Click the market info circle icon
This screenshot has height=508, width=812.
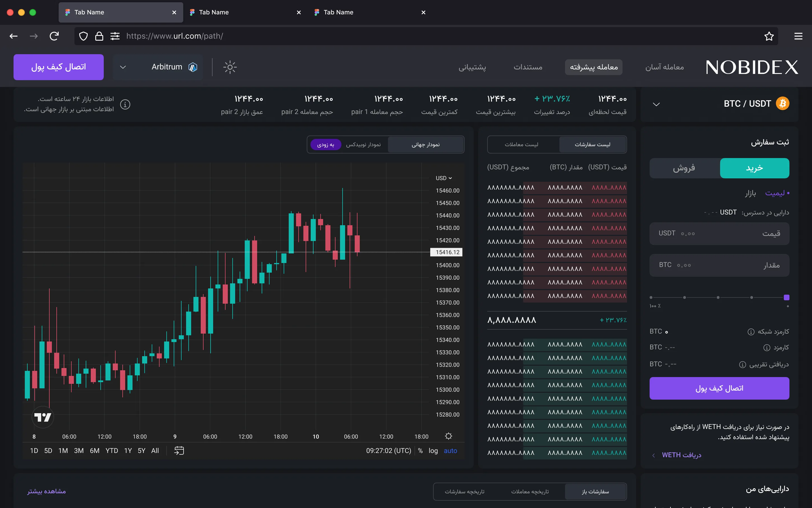coord(125,104)
